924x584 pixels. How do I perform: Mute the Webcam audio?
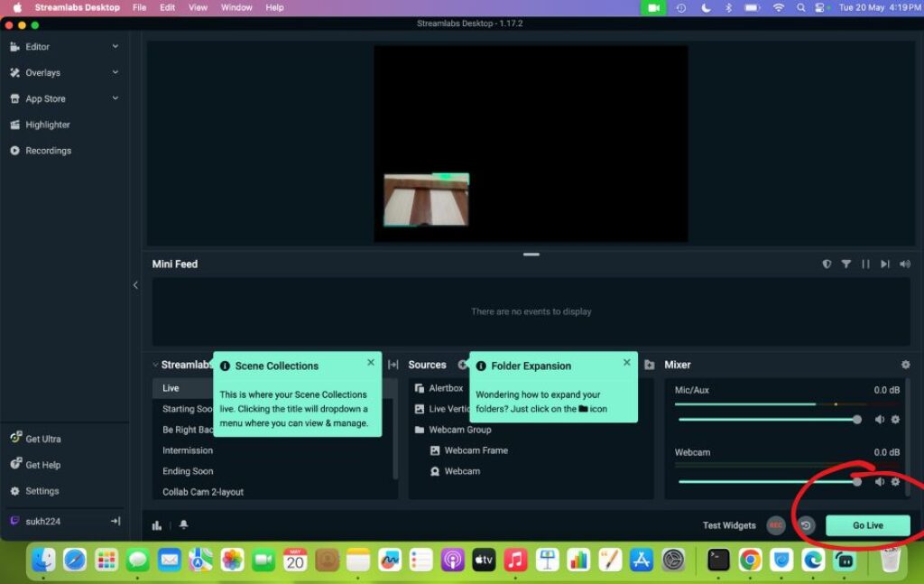[x=879, y=481]
